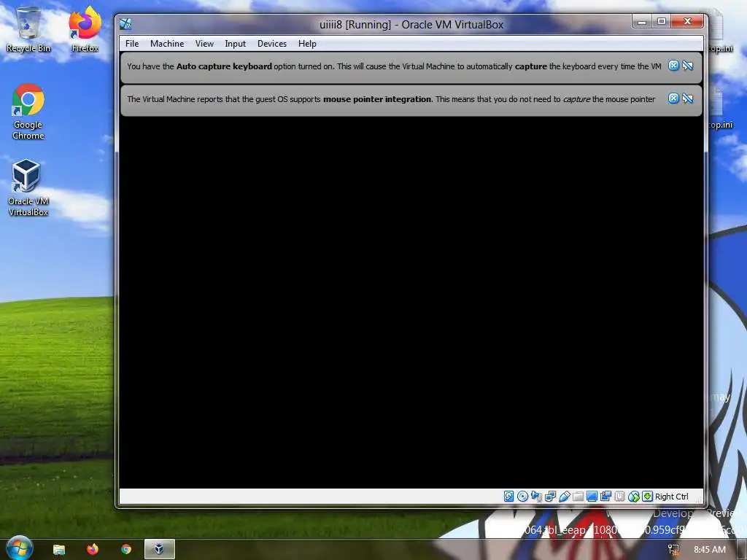Open the View menu
Viewport: 747px width, 560px height.
pyautogui.click(x=204, y=43)
